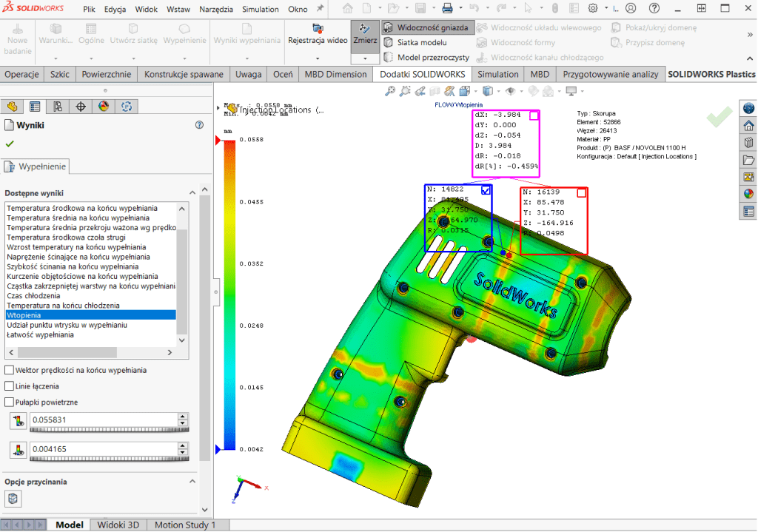
Task: Switch to the Przygotowywanie analizy tab
Action: click(611, 75)
